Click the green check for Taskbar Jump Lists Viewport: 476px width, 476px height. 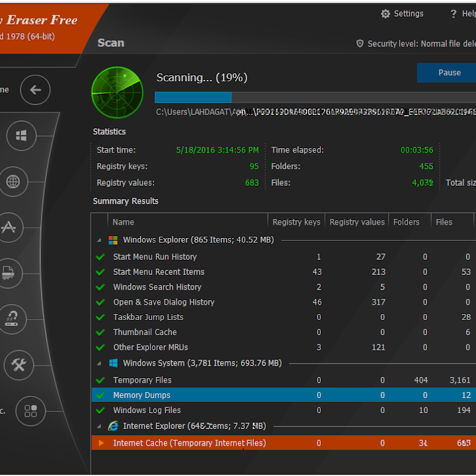(x=100, y=317)
